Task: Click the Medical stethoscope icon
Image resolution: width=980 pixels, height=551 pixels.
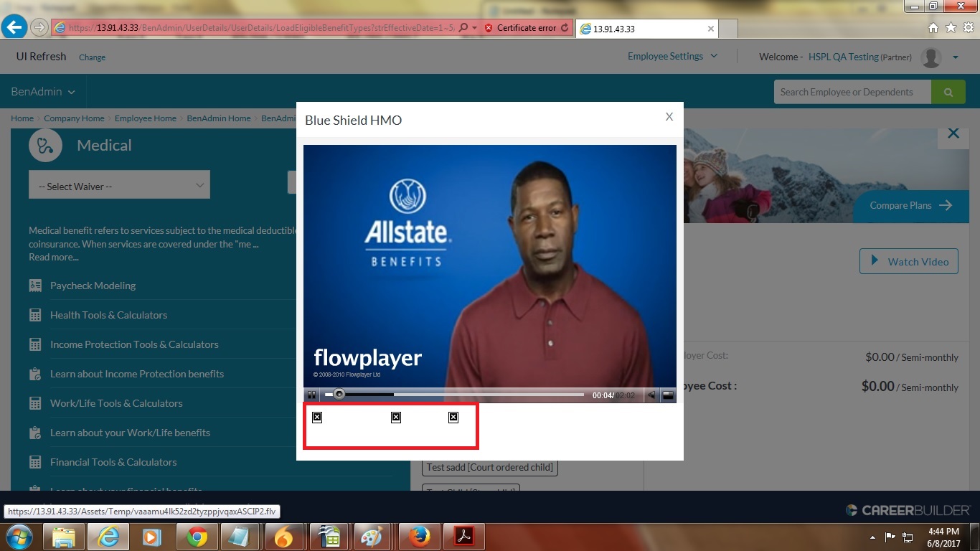Action: (47, 146)
